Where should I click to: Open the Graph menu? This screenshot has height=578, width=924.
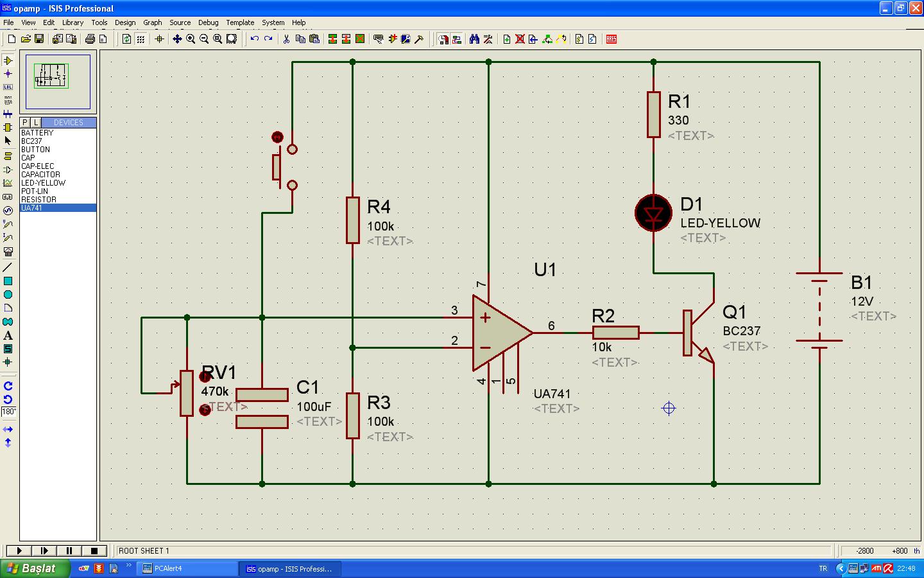(x=153, y=22)
